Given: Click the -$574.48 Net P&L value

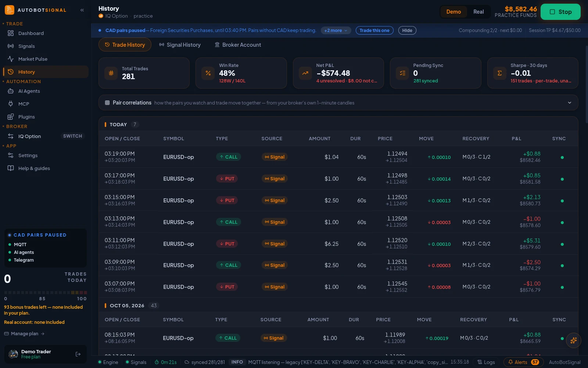Looking at the screenshot, I should coord(333,73).
